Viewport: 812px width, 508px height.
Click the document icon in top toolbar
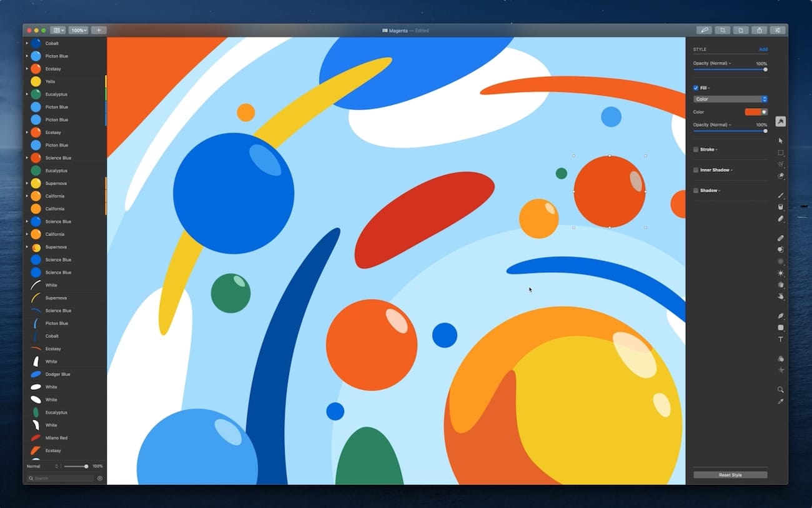click(741, 30)
